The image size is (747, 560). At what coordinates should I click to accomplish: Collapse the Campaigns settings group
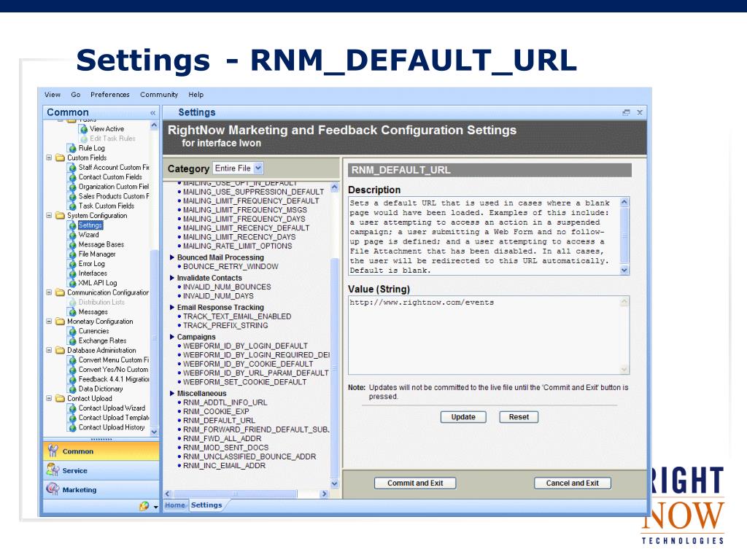[x=172, y=337]
